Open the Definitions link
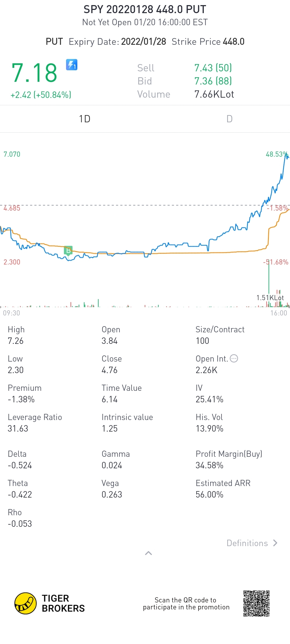Screen dimensions: 290x644 (247, 543)
